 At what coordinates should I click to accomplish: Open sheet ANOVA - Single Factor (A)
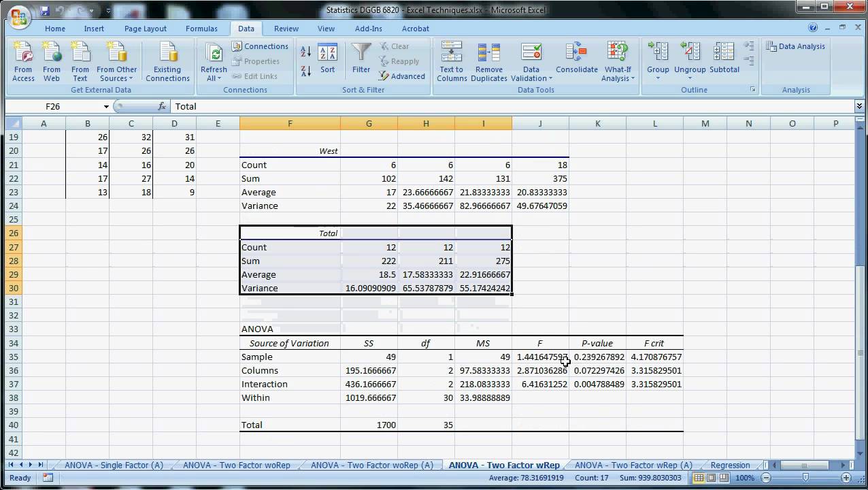pyautogui.click(x=114, y=465)
